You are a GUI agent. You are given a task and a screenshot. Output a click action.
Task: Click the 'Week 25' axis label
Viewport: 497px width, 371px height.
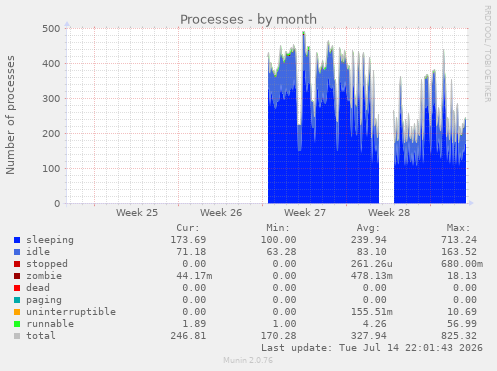coord(137,213)
